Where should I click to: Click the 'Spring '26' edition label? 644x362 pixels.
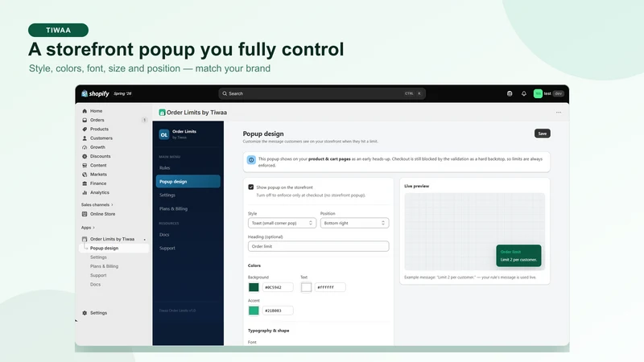[x=122, y=93]
